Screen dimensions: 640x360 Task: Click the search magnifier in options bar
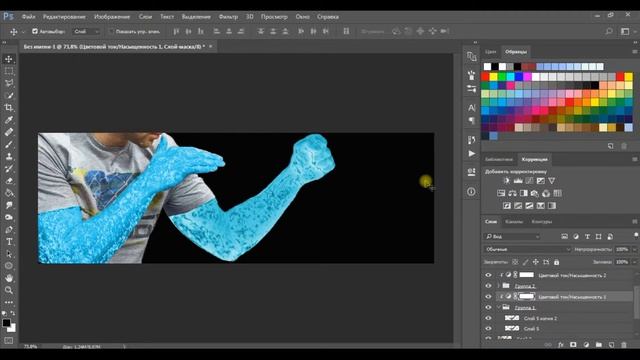click(x=609, y=31)
